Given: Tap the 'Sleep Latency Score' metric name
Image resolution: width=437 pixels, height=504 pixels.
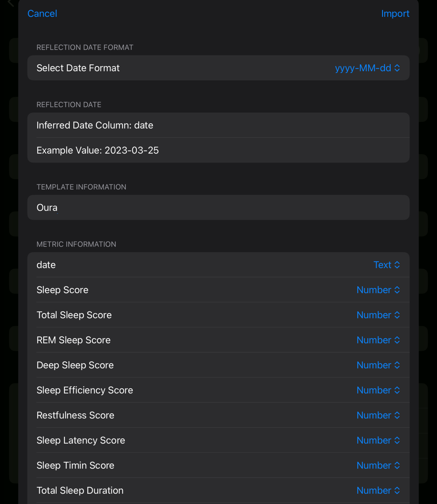Looking at the screenshot, I should (x=81, y=440).
